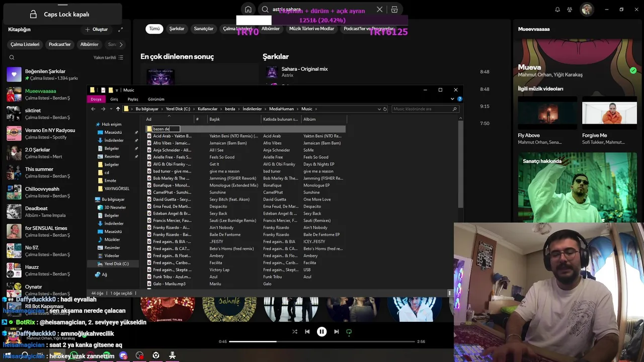Open the Dosya menu in Explorer
This screenshot has width=644, height=362.
pyautogui.click(x=96, y=99)
